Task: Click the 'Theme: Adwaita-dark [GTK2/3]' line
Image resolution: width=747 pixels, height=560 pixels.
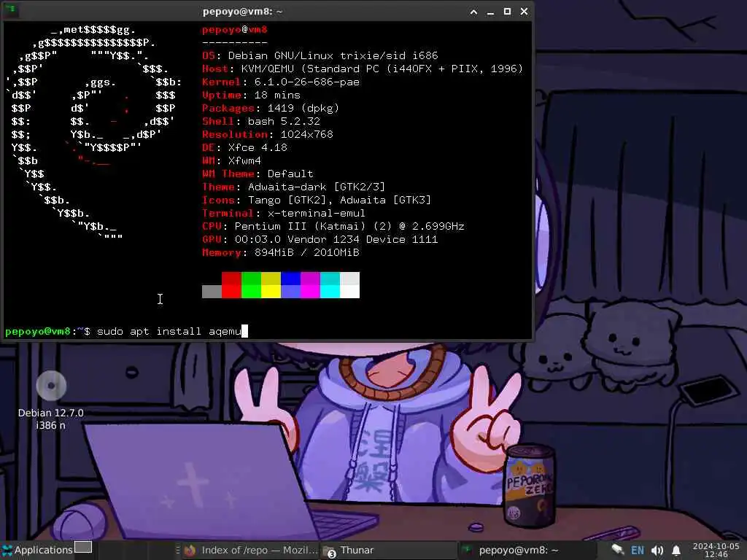Action: coord(293,187)
